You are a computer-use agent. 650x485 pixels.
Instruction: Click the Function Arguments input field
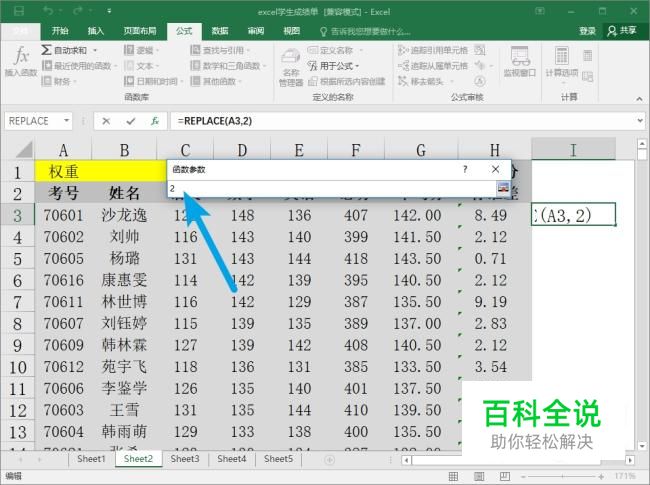[332, 189]
